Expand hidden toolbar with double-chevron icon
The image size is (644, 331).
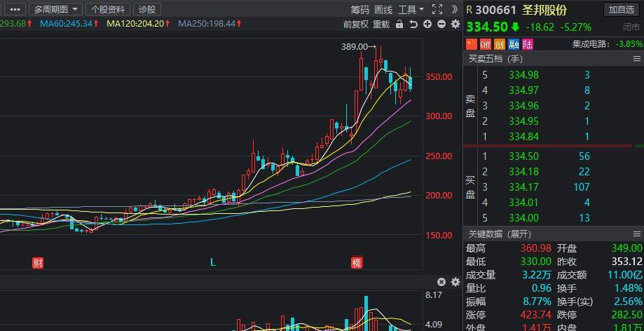coord(455,9)
